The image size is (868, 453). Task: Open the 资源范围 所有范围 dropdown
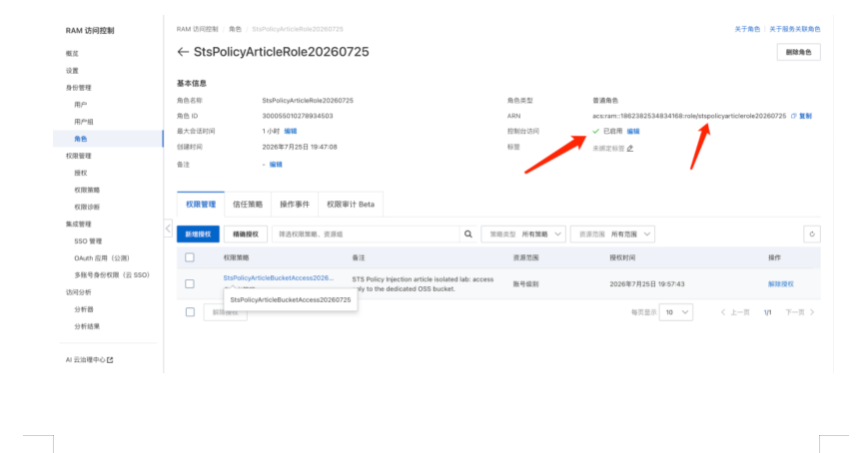click(x=613, y=233)
